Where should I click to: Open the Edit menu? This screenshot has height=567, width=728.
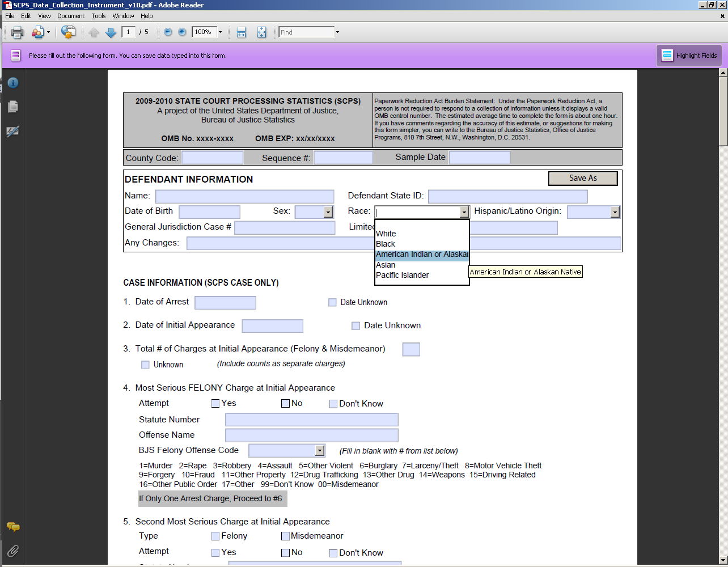tap(26, 16)
